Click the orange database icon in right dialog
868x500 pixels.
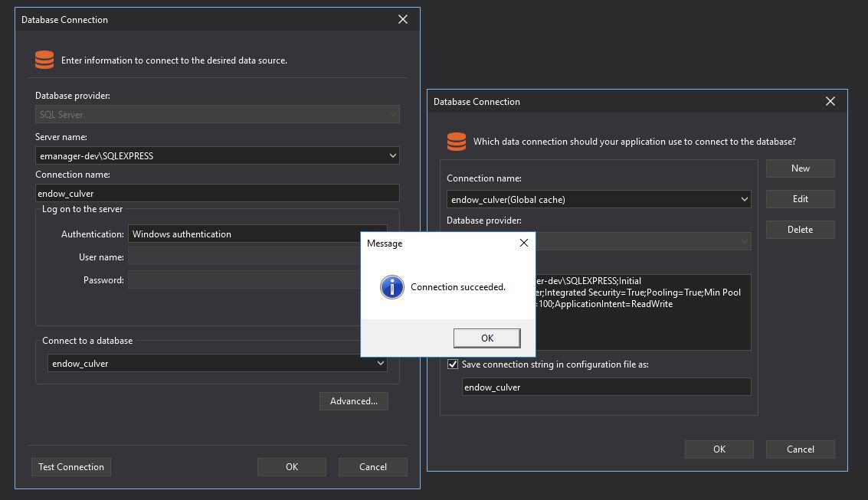point(457,142)
